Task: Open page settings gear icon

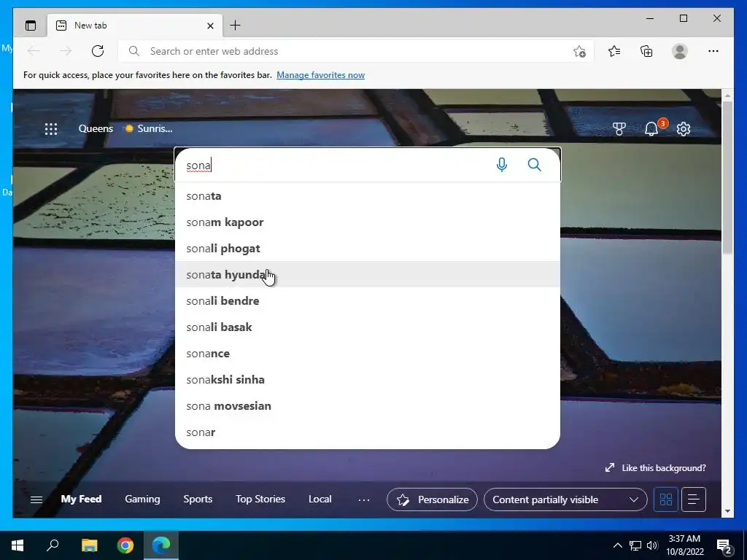Action: tap(684, 128)
